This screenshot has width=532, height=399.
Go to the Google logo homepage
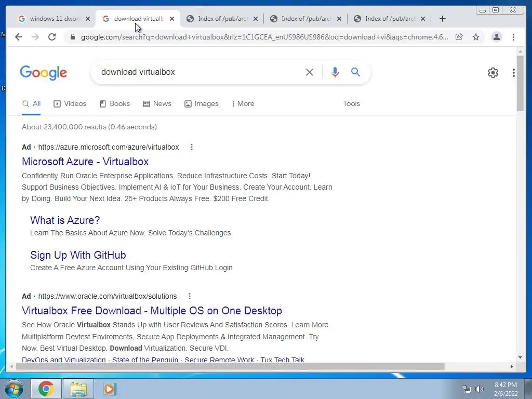click(x=44, y=73)
